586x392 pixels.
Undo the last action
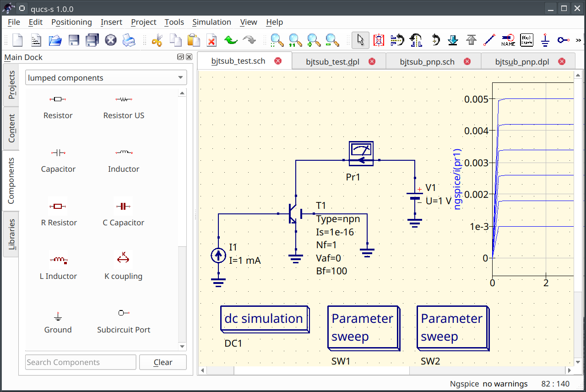pos(231,40)
